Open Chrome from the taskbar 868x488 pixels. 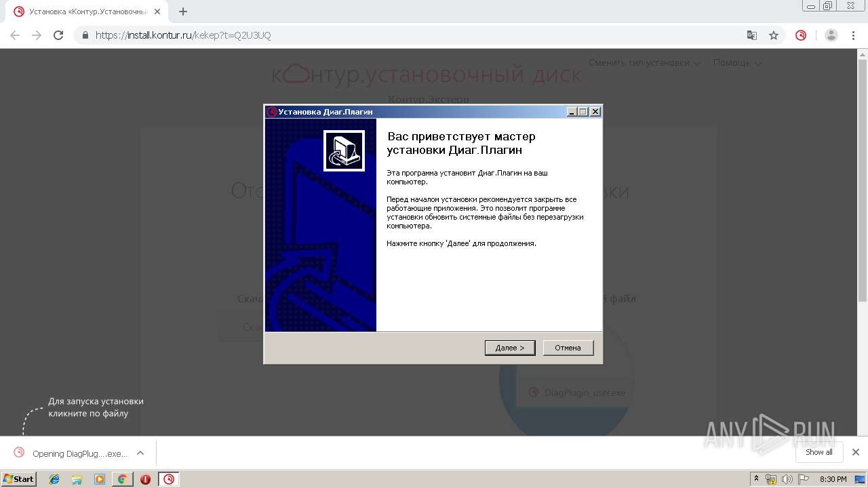click(x=122, y=479)
